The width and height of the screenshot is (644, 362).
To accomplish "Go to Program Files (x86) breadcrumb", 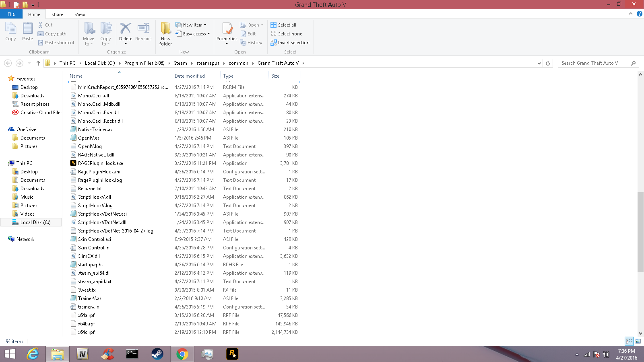I will click(144, 63).
